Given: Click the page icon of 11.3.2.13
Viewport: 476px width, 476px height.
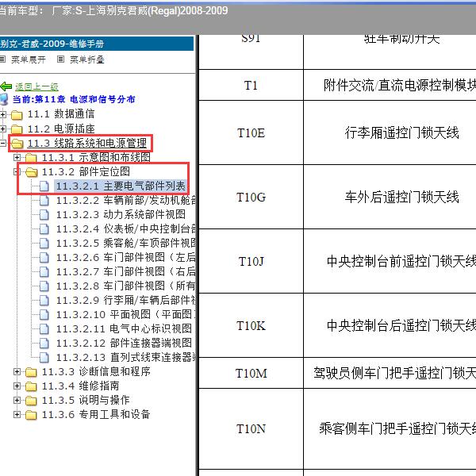Looking at the screenshot, I should (x=44, y=357).
